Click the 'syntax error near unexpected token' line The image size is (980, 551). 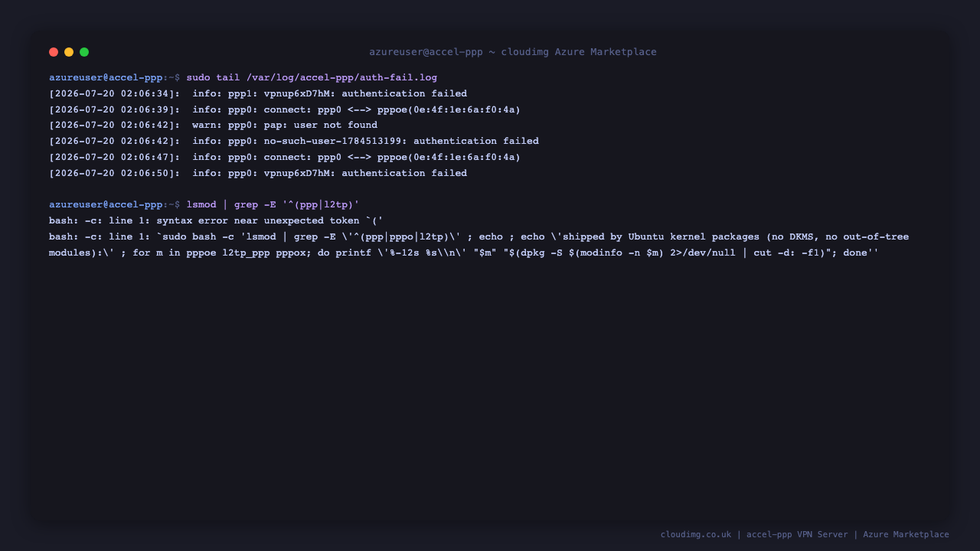(216, 221)
